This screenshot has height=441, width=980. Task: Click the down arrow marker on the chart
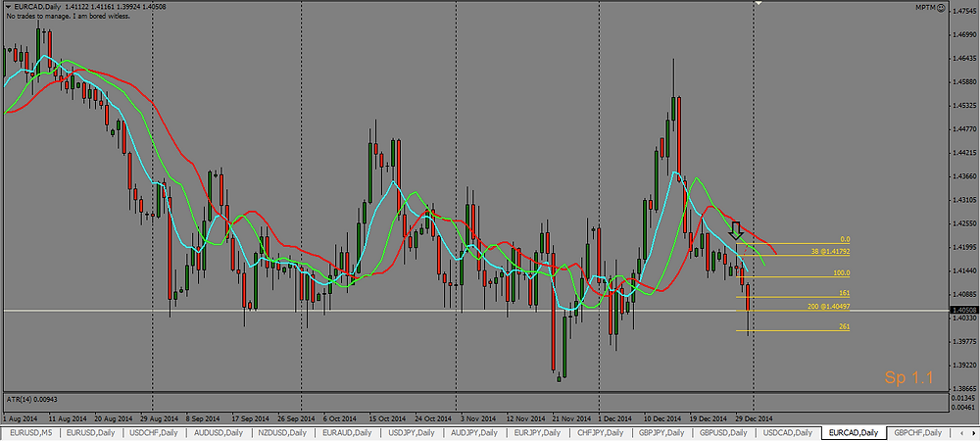point(735,230)
